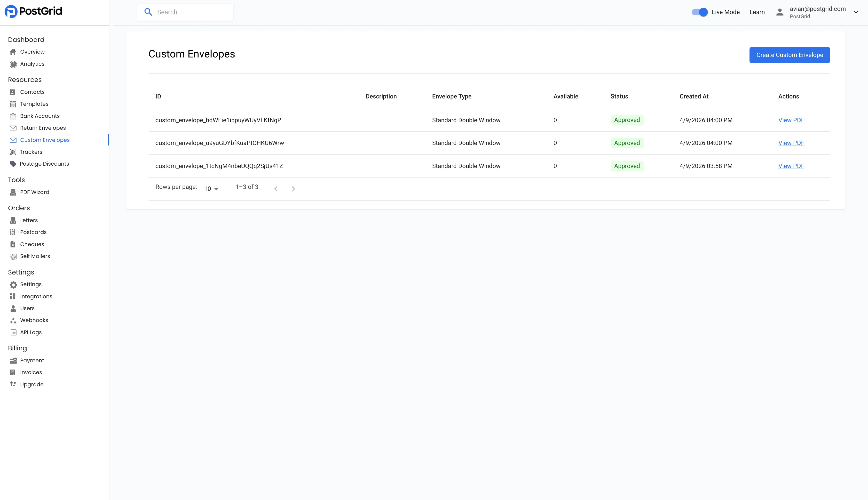Click the account avatar icon
This screenshot has width=868, height=500.
(x=780, y=12)
